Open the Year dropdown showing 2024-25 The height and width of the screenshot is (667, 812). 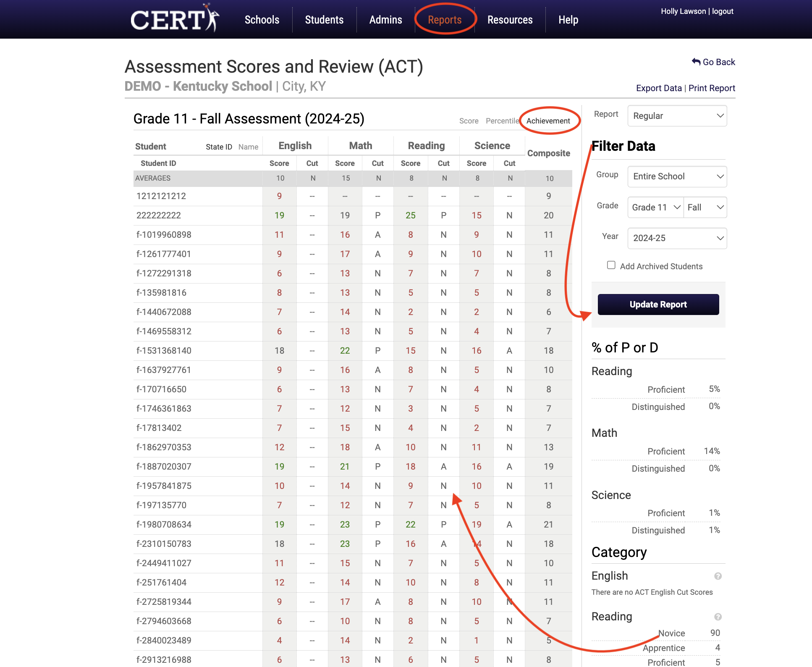coord(677,238)
